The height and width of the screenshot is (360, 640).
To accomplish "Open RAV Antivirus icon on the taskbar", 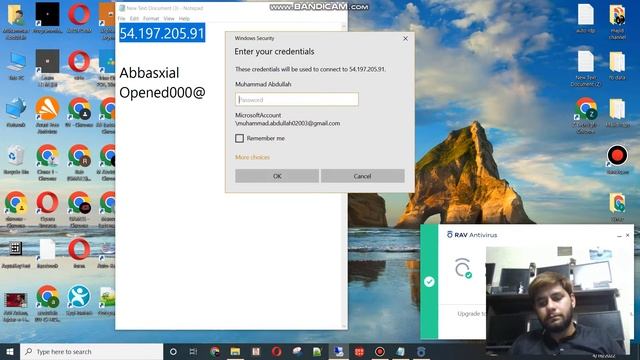I will (421, 351).
